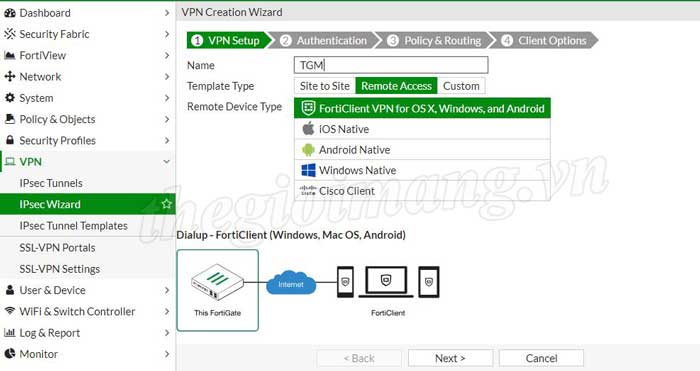The height and width of the screenshot is (371, 700).
Task: Click the Name input field containing TGM
Action: [391, 65]
